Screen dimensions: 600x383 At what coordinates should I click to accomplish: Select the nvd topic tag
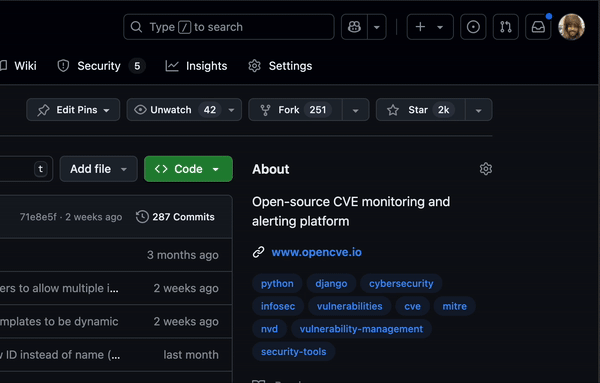(x=269, y=329)
